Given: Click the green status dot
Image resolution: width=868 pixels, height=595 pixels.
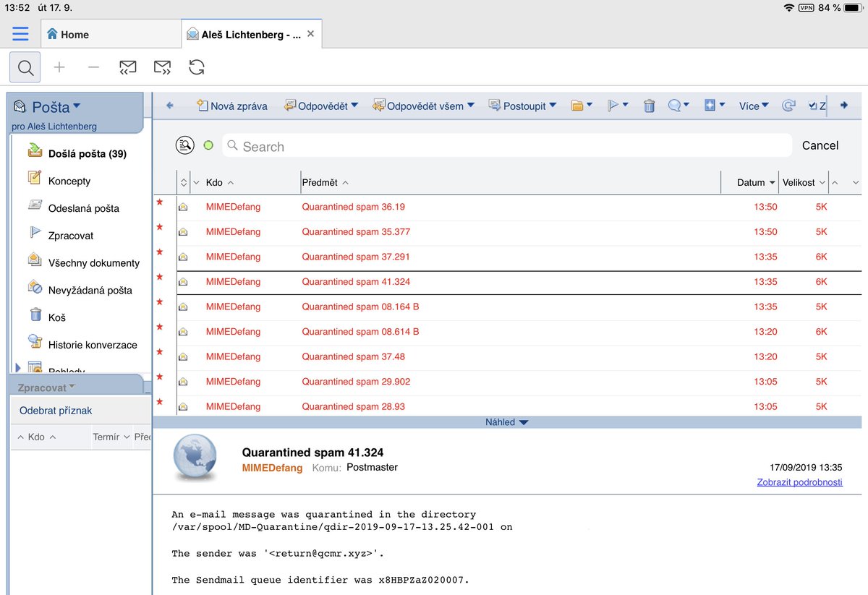Looking at the screenshot, I should (208, 145).
